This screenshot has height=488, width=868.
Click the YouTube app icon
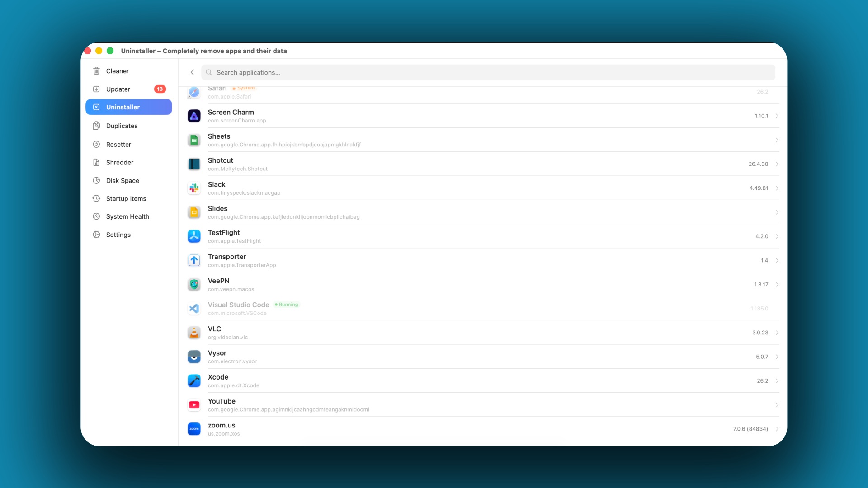pos(194,405)
